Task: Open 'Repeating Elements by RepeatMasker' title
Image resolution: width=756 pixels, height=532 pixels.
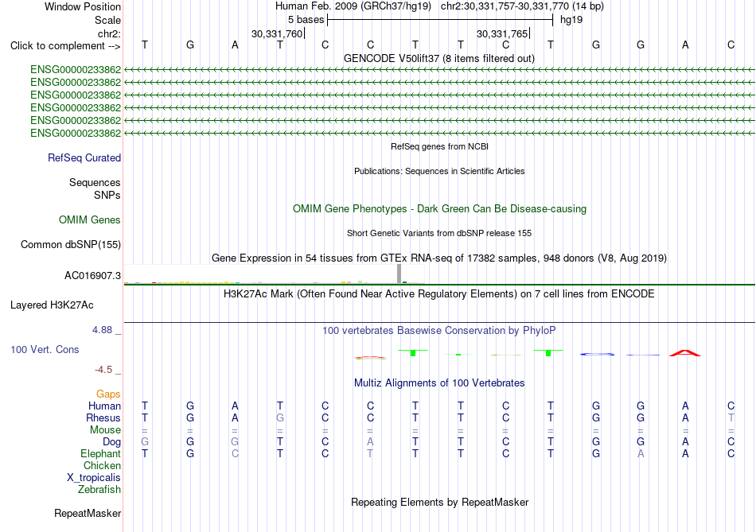Action: (439, 502)
